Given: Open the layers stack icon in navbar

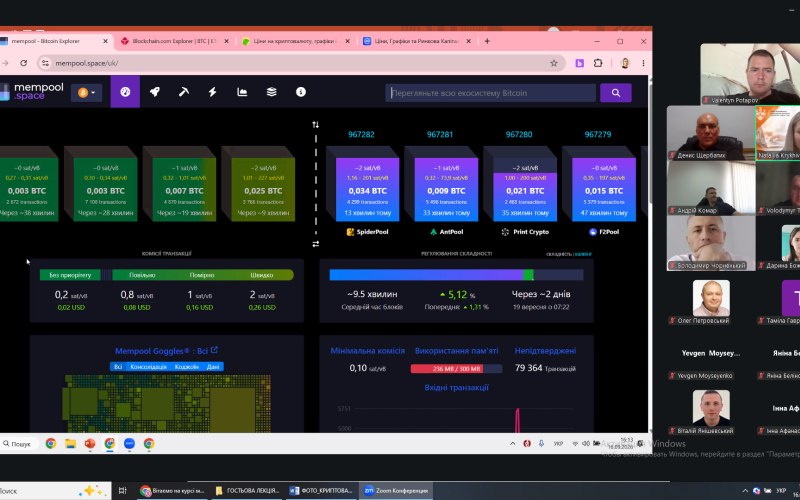Looking at the screenshot, I should click(x=271, y=92).
